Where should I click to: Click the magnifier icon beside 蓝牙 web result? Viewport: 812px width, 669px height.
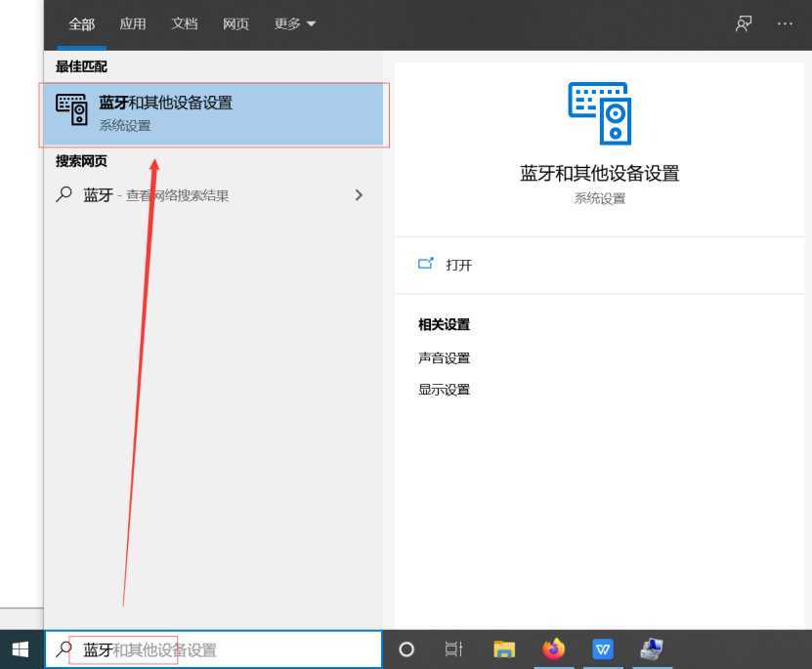click(x=64, y=194)
